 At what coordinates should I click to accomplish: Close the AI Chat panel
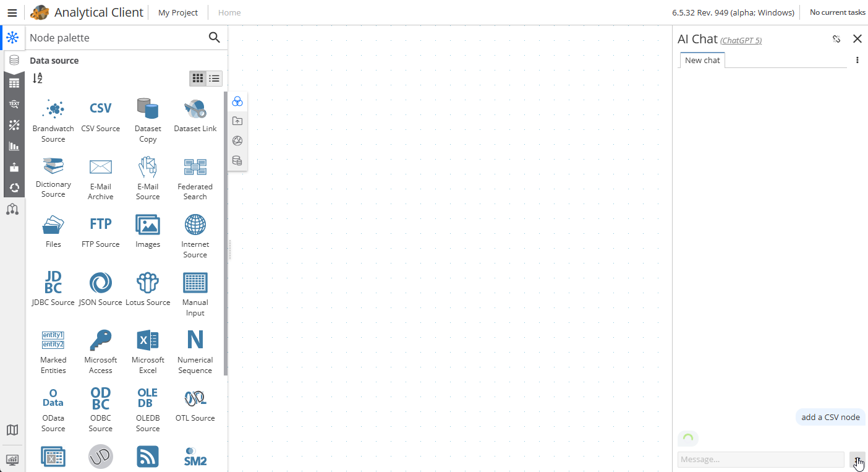pos(857,39)
